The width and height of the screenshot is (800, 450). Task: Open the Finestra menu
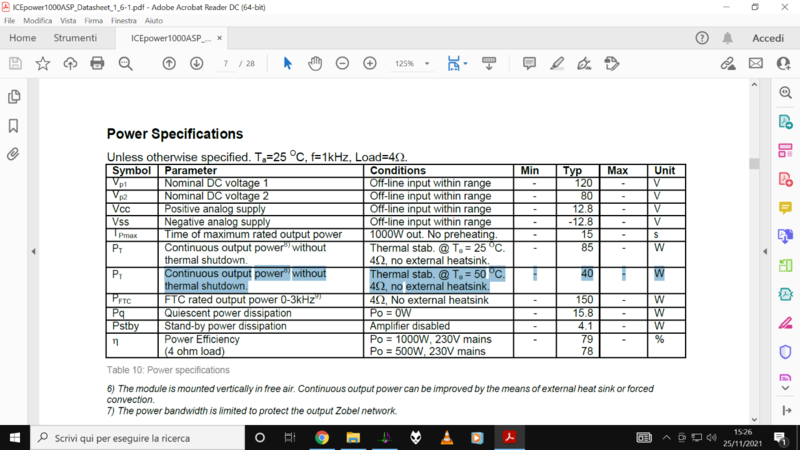123,21
